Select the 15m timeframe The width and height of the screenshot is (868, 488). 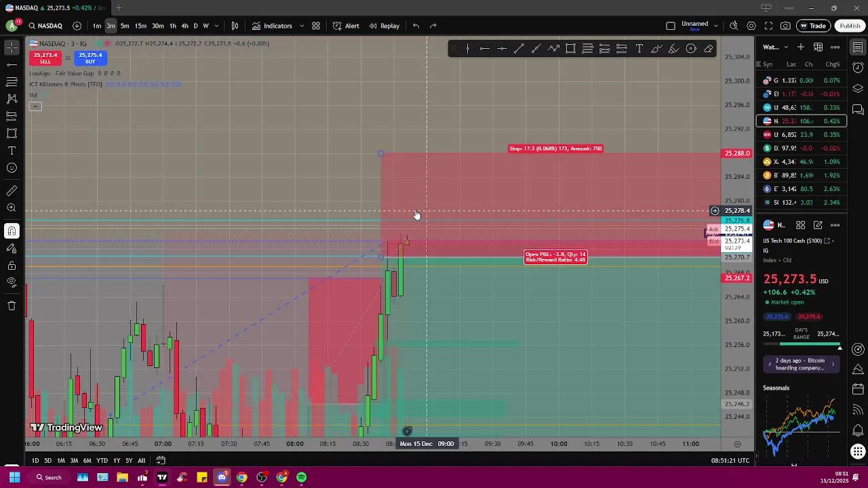140,26
